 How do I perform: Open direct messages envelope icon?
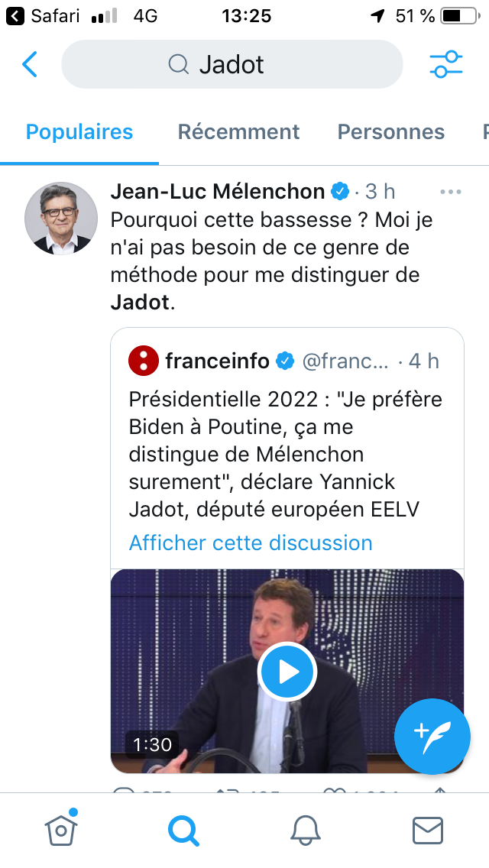coord(428,830)
